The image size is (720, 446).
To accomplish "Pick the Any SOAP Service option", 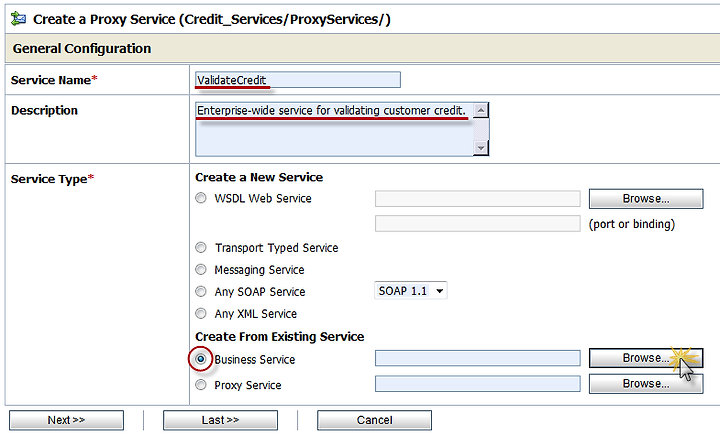I will [x=201, y=291].
